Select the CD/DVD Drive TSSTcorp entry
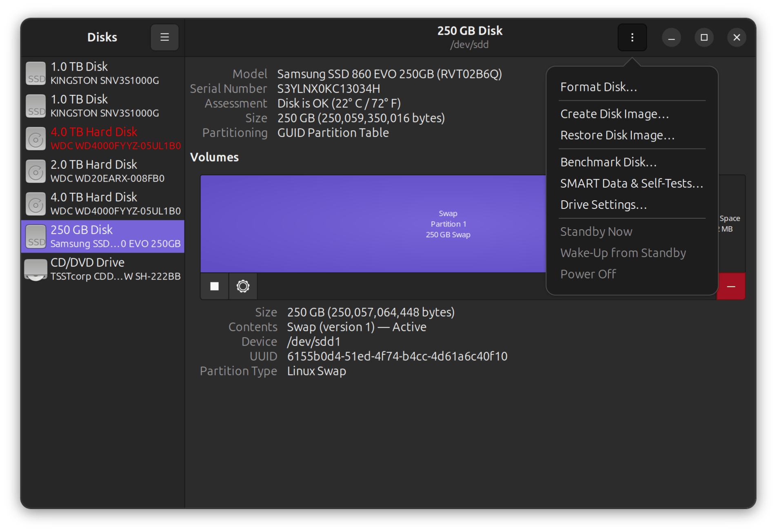 pos(103,269)
